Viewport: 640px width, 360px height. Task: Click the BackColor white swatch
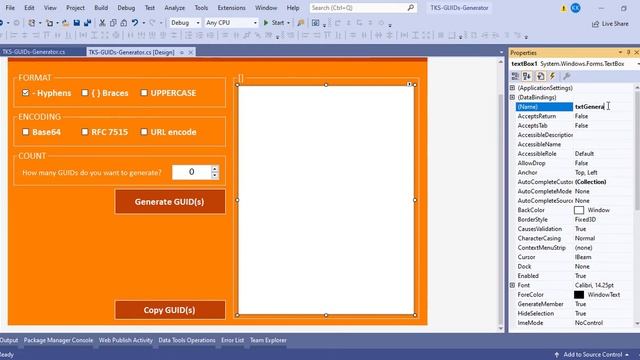tap(579, 210)
